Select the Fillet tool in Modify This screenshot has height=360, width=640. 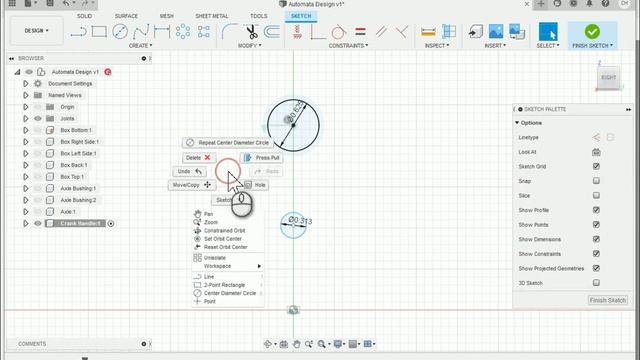tap(229, 31)
